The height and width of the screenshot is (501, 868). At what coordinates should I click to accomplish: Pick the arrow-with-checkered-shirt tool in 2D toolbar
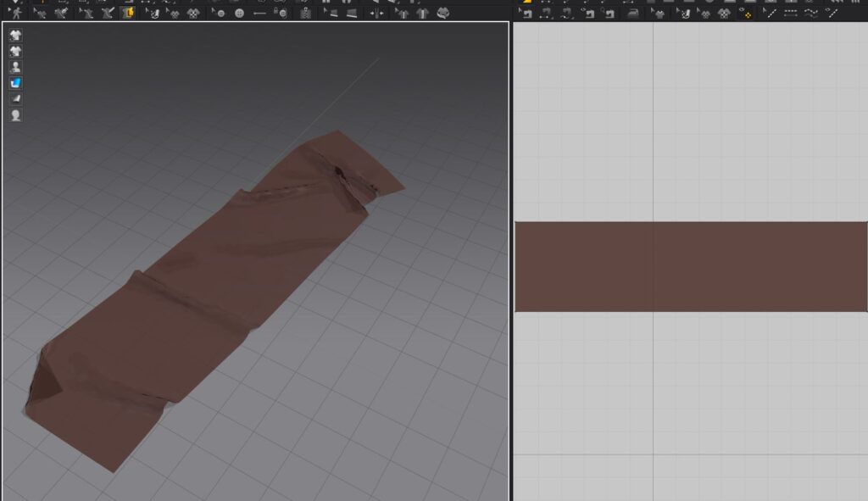pyautogui.click(x=704, y=13)
